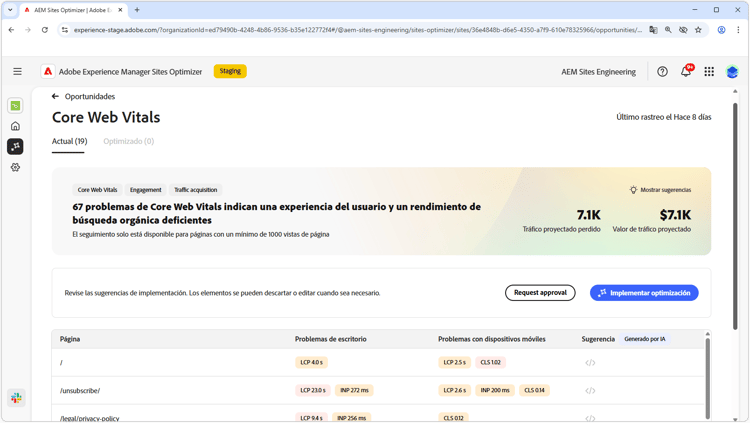Open the help question mark icon
This screenshot has width=750, height=423.
(x=662, y=72)
